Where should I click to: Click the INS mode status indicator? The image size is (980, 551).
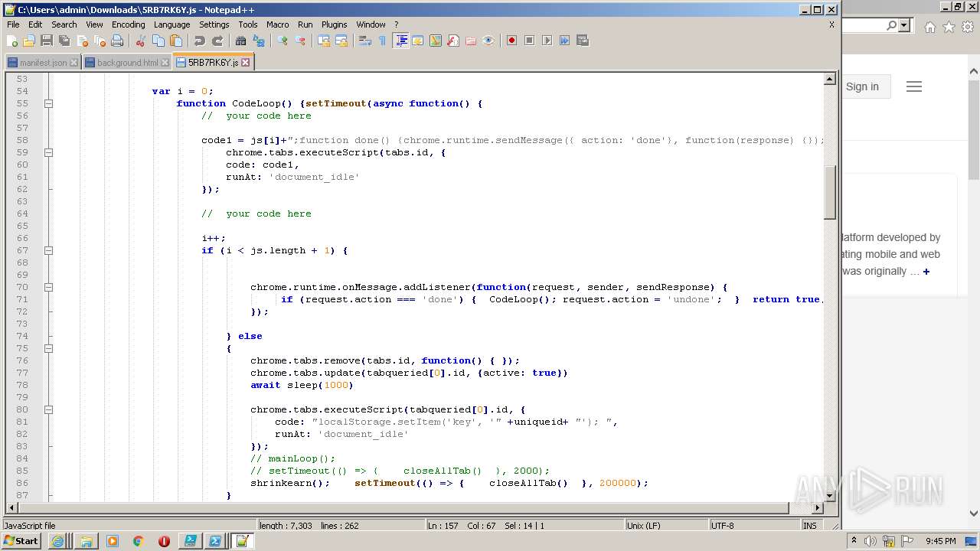[x=809, y=526]
